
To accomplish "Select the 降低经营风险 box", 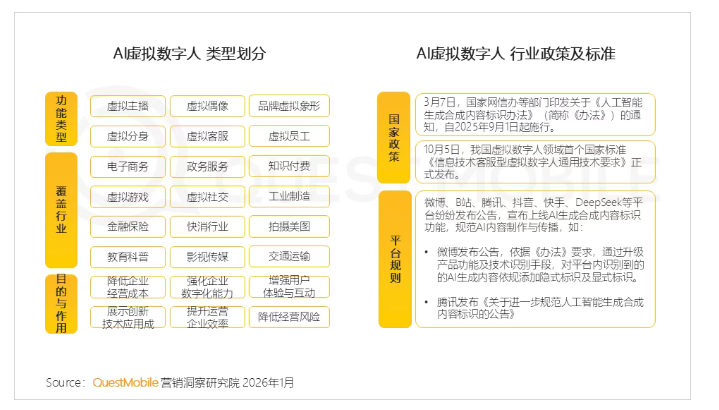I will (288, 317).
